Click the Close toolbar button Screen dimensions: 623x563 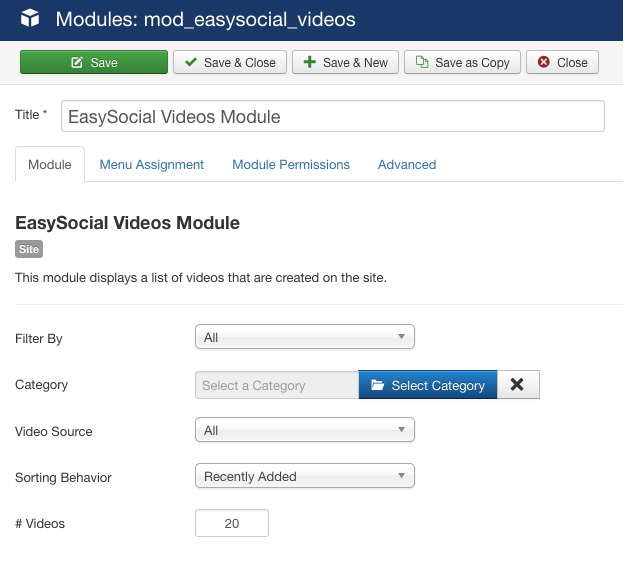pos(562,62)
